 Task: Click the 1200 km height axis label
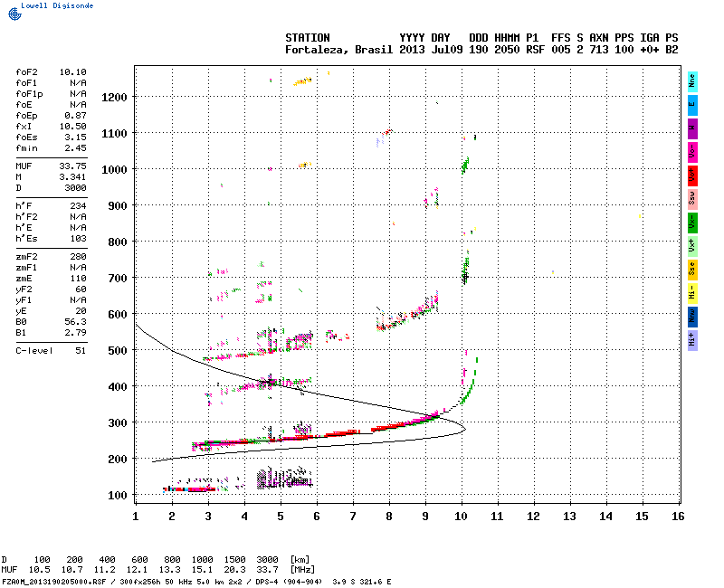coord(114,98)
